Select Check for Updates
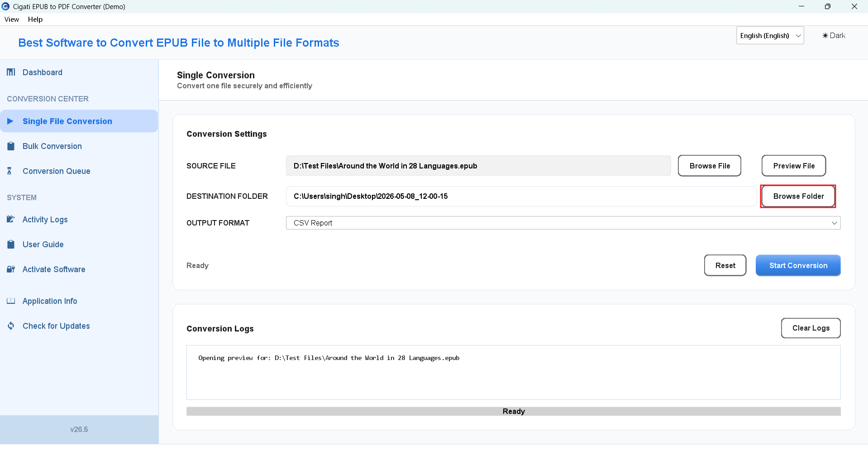868x461 pixels. 79,326
